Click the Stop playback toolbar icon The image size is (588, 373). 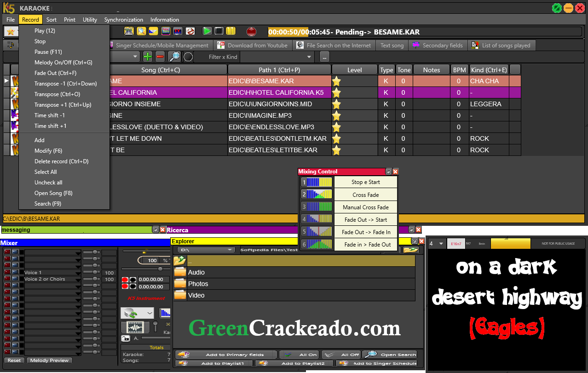(219, 31)
